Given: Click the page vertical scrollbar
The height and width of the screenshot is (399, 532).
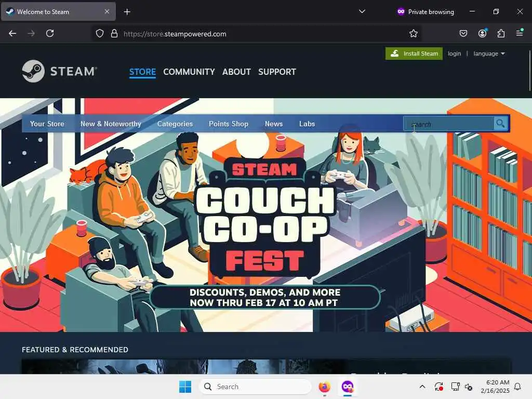Looking at the screenshot, I should [x=529, y=71].
